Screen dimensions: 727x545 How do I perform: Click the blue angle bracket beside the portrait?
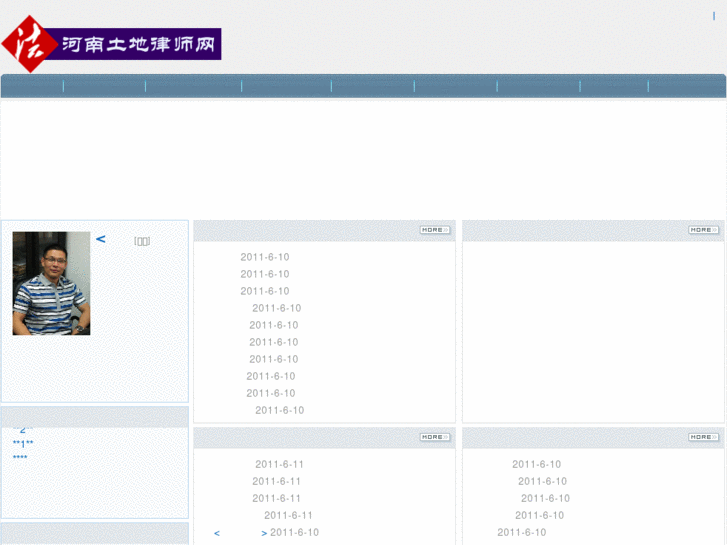pos(101,239)
